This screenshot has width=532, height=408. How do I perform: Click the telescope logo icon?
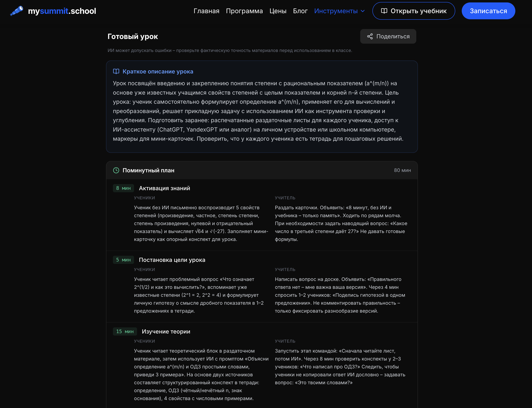pos(16,11)
